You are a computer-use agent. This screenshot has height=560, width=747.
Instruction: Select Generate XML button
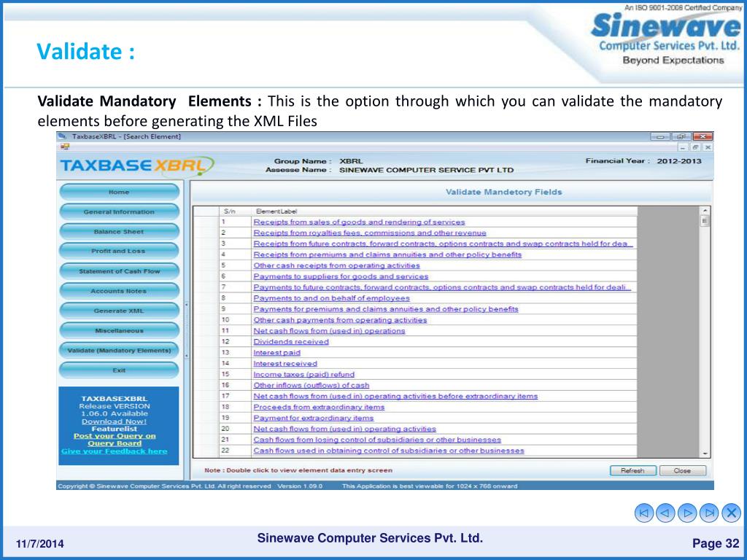pos(119,311)
